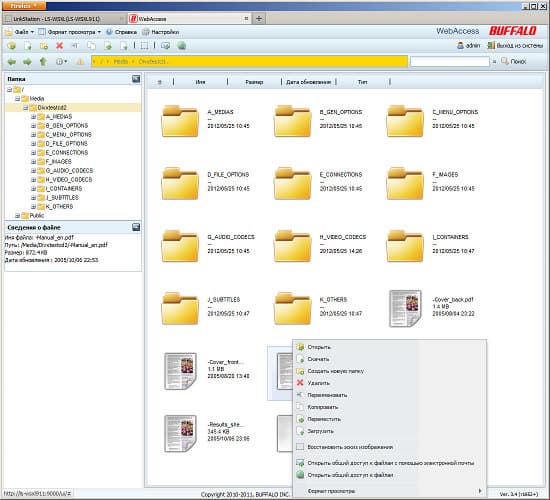The height and width of the screenshot is (500, 550).
Task: Click the green globe share toolbar icon
Action: pyautogui.click(x=182, y=46)
